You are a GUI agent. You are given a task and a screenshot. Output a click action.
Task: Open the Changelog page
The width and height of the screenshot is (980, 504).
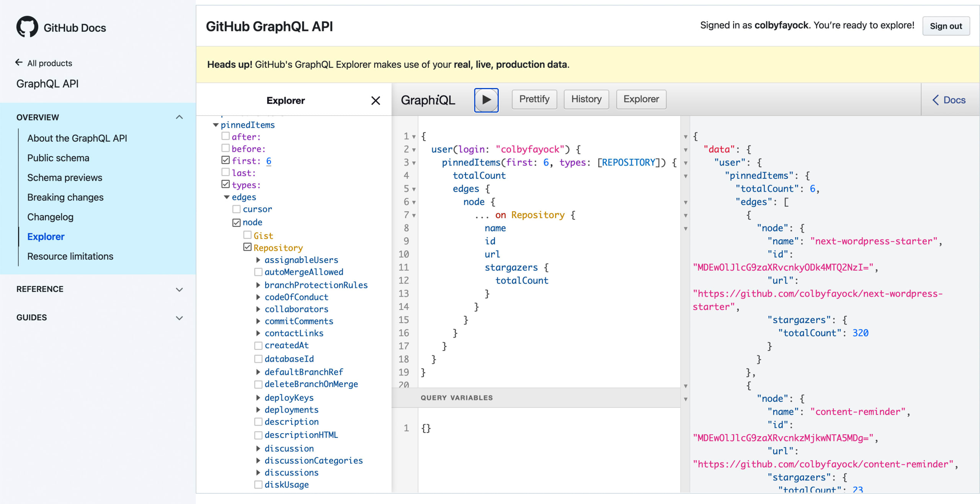(x=50, y=217)
